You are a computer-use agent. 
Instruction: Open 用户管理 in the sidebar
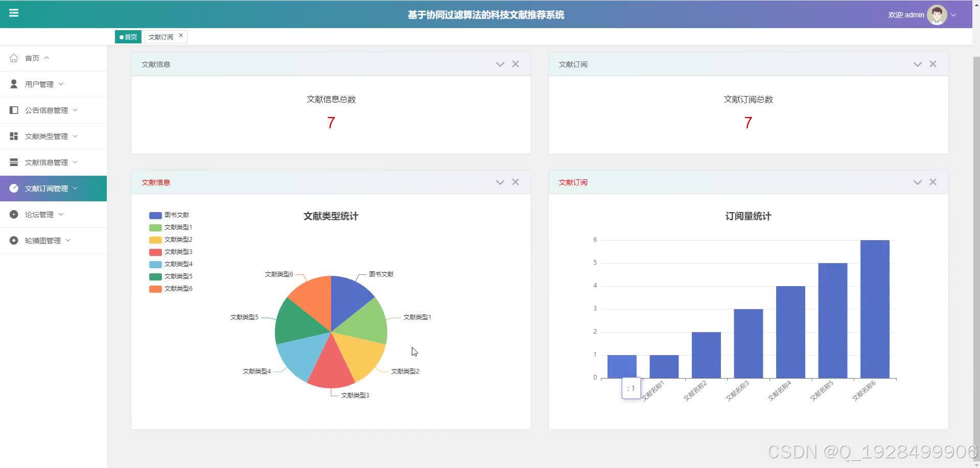53,84
